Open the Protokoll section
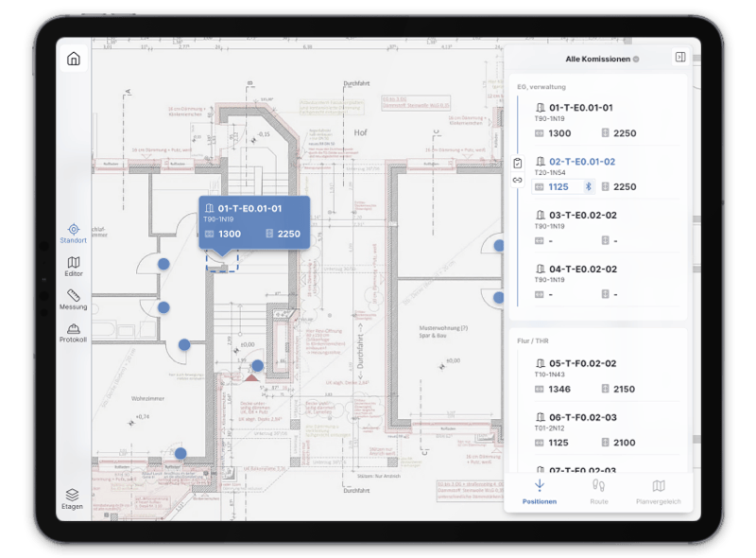Screen dimensions: 756x558 coord(74,333)
